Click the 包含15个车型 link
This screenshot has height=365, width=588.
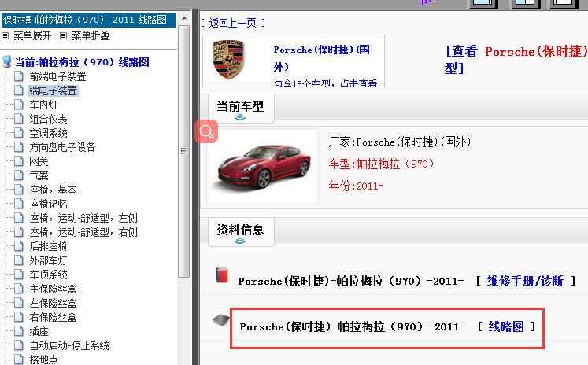[325, 83]
